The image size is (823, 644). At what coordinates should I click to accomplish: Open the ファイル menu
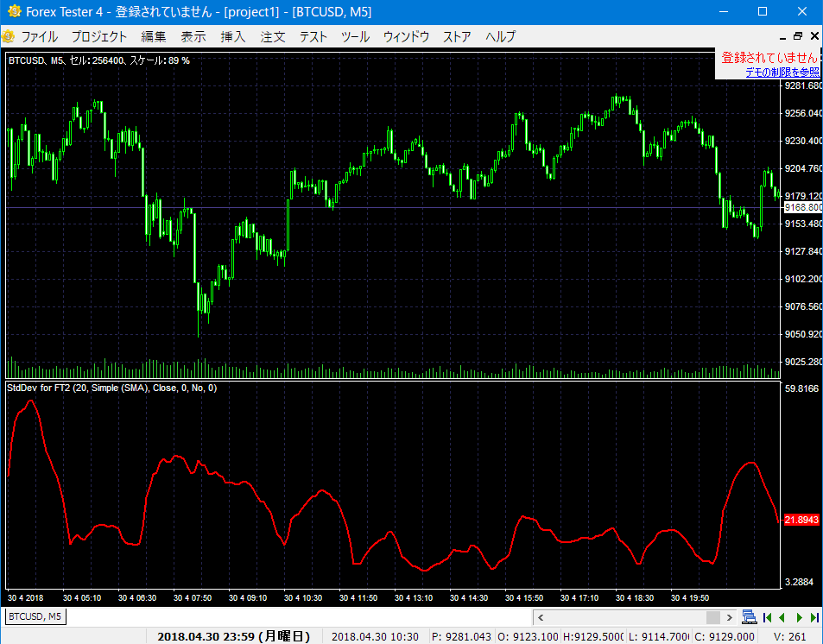pyautogui.click(x=40, y=37)
